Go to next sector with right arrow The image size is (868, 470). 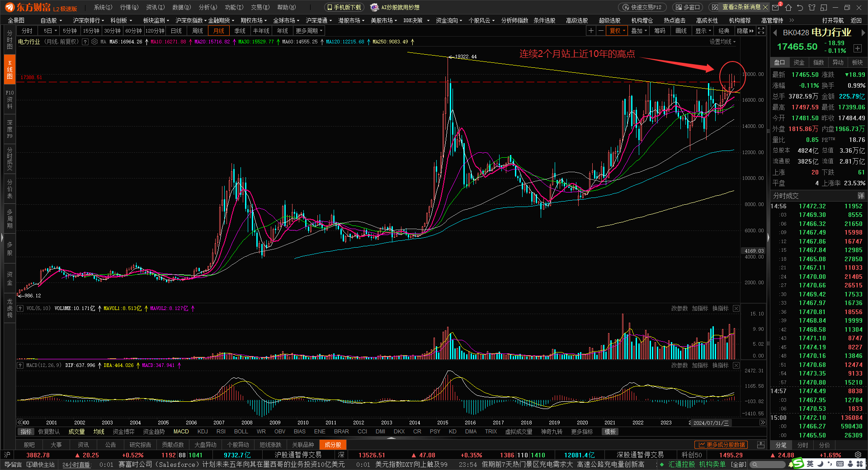pyautogui.click(x=863, y=33)
